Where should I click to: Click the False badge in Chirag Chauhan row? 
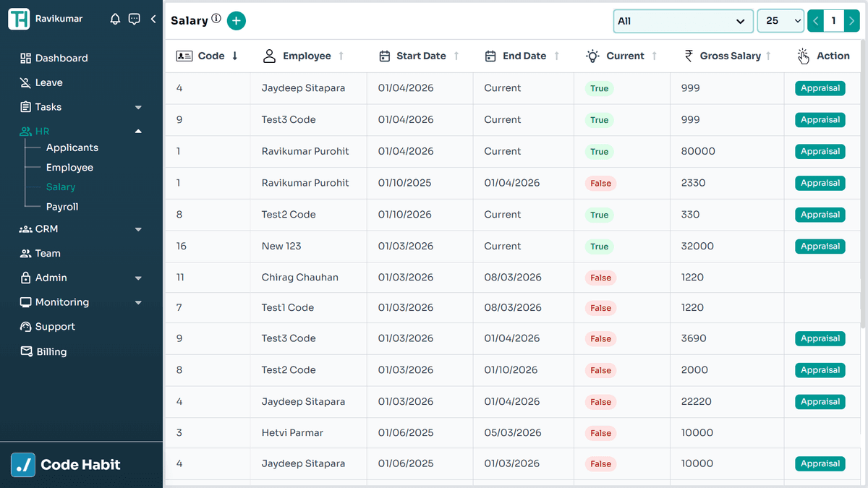[x=600, y=278]
